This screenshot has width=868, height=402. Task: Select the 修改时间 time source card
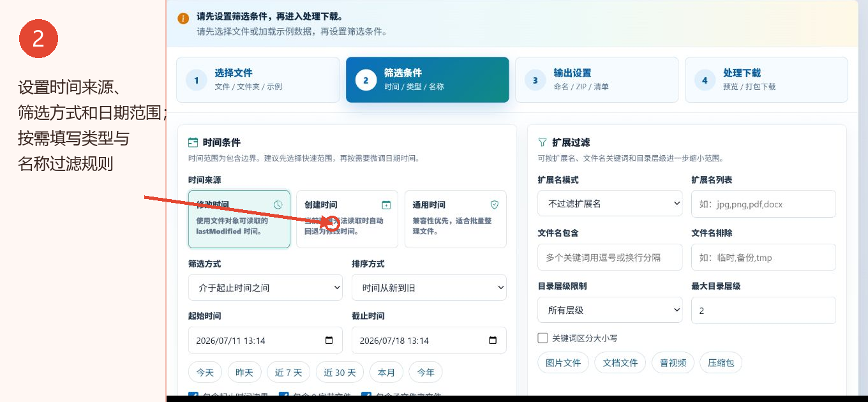pos(239,219)
